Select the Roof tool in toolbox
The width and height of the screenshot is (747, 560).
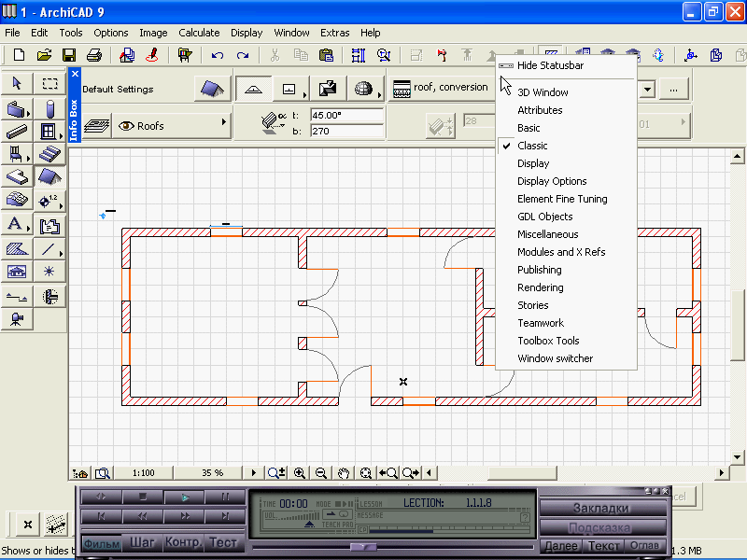click(49, 176)
